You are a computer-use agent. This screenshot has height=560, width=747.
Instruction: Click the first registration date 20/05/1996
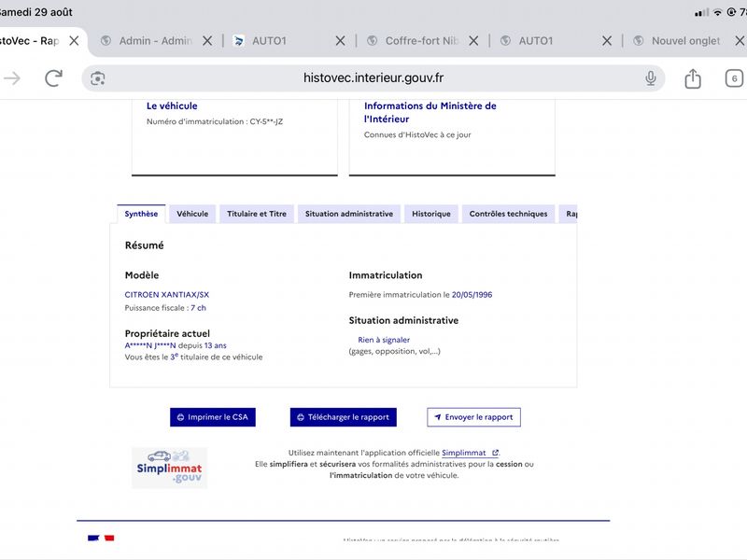coord(472,295)
